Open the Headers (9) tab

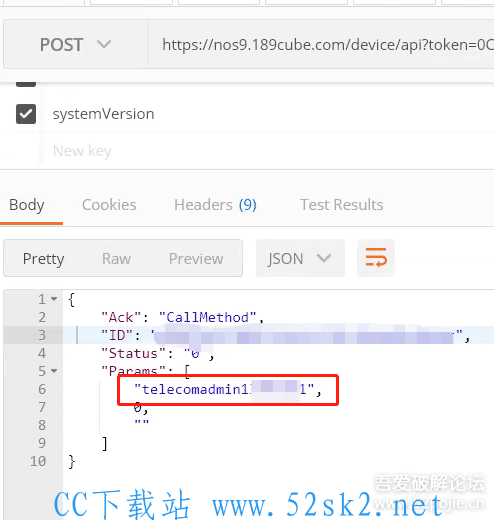point(215,205)
